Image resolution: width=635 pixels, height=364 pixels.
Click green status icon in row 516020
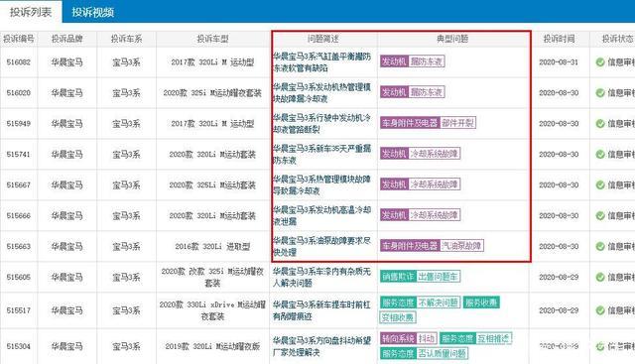click(x=600, y=92)
